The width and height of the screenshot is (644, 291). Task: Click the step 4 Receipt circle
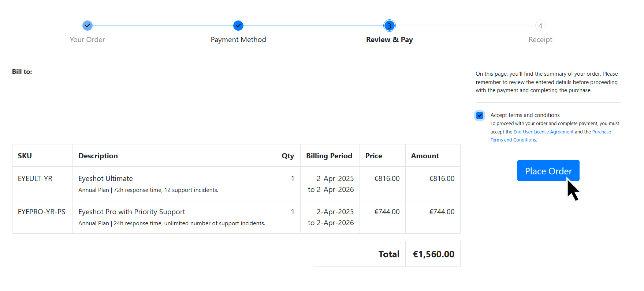tap(540, 26)
